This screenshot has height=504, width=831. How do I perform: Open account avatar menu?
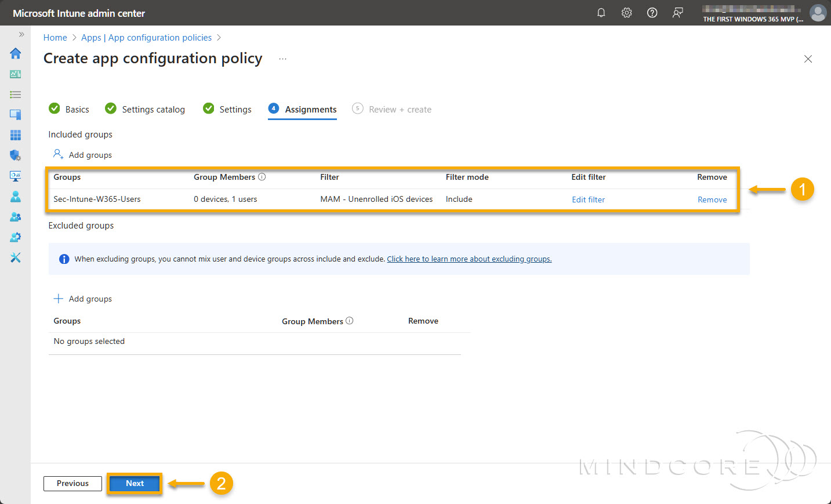pyautogui.click(x=818, y=13)
